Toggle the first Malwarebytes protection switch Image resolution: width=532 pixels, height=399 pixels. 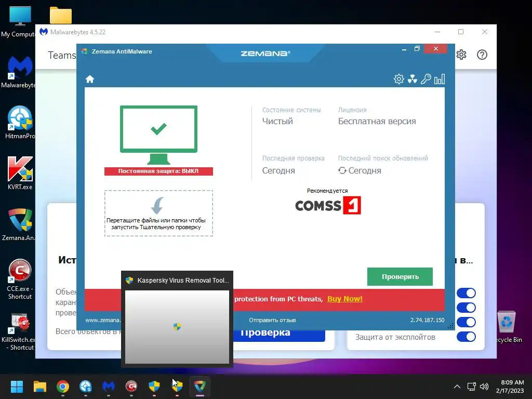[x=466, y=293]
